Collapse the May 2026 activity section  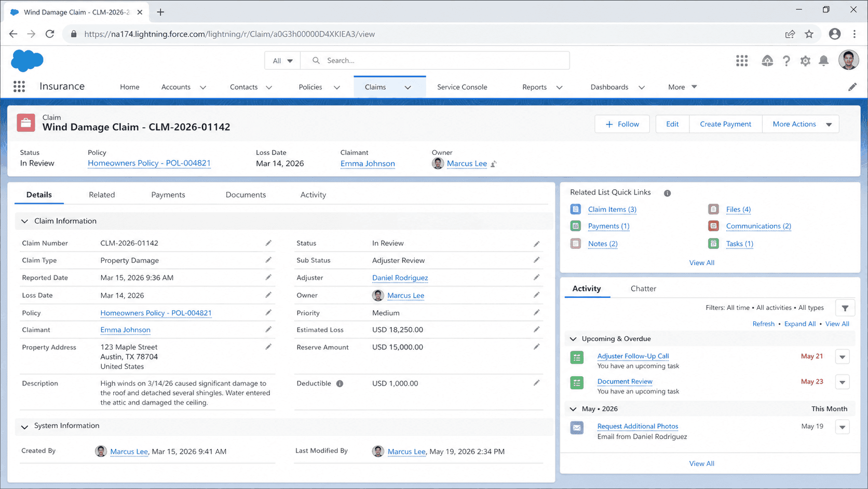[573, 409]
